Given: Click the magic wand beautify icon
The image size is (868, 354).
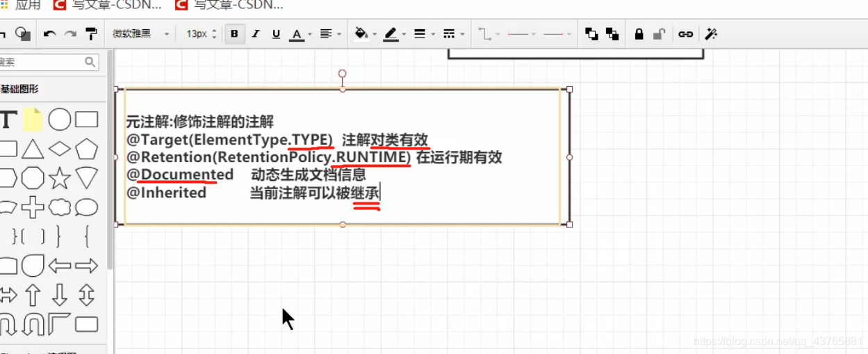Looking at the screenshot, I should 711,34.
